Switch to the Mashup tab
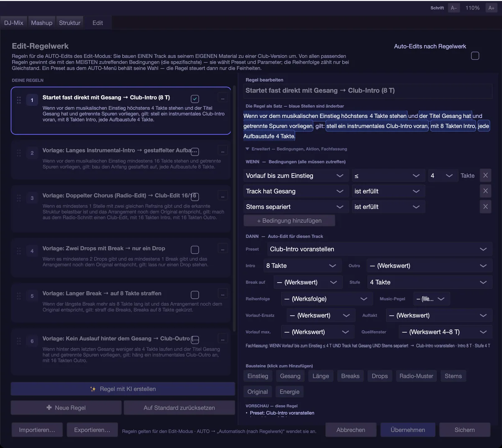The image size is (502, 448). pos(42,23)
